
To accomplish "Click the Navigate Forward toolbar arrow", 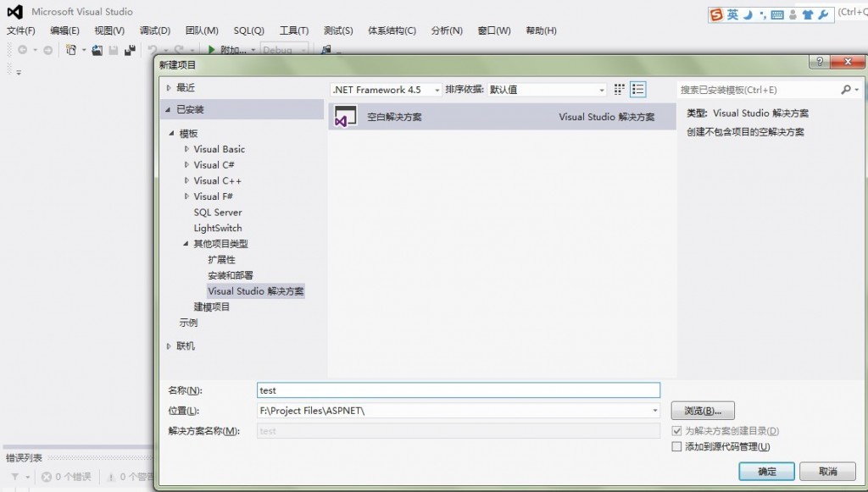I will [x=48, y=50].
